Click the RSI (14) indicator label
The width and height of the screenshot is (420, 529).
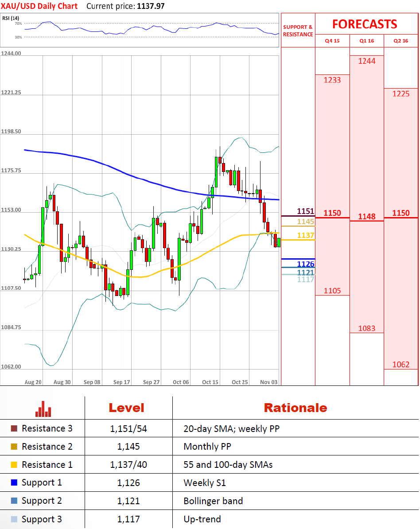click(x=11, y=18)
